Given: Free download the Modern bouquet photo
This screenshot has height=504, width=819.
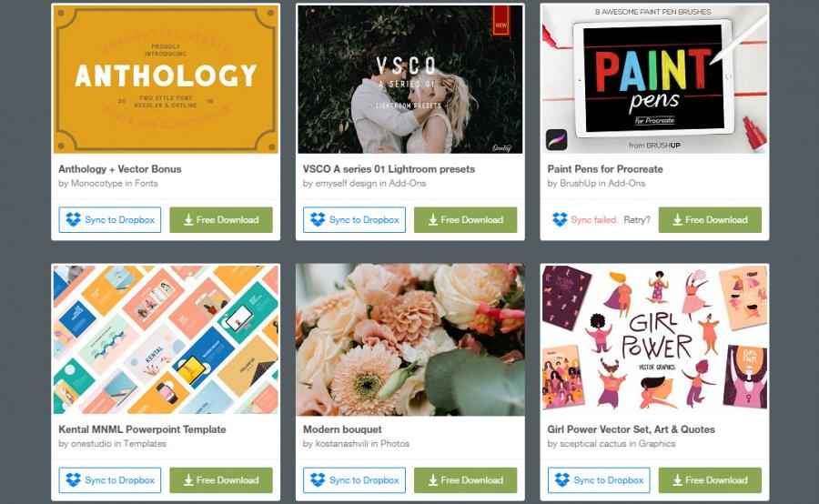Looking at the screenshot, I should point(465,480).
